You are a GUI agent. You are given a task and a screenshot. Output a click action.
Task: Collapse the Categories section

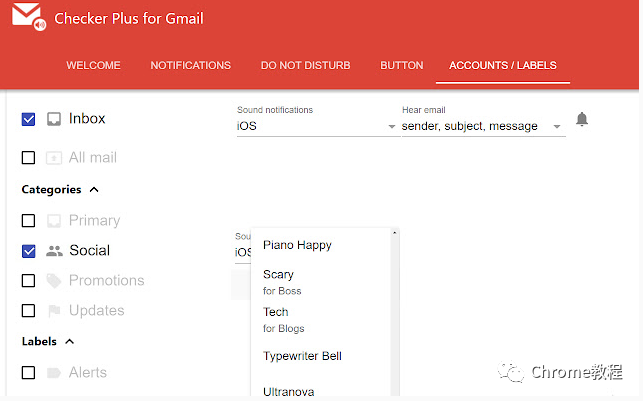94,189
